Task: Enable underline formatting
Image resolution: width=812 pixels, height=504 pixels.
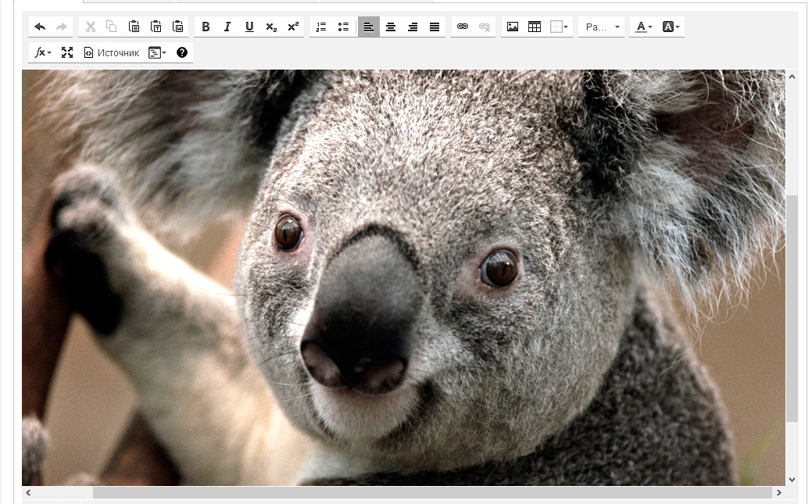Action: 249,27
